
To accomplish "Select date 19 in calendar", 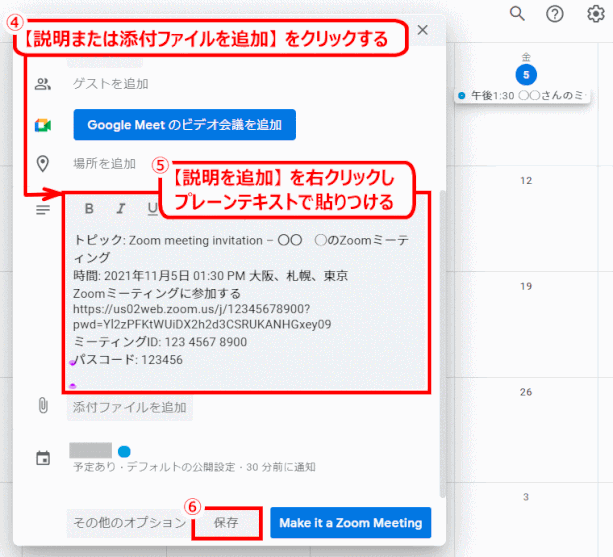I will coord(526,286).
